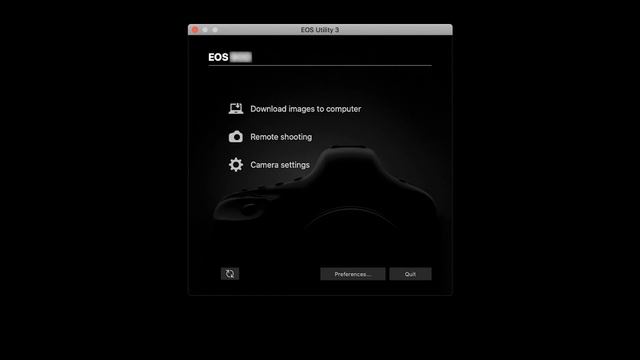
Task: Quit EOS Utility
Action: (410, 274)
